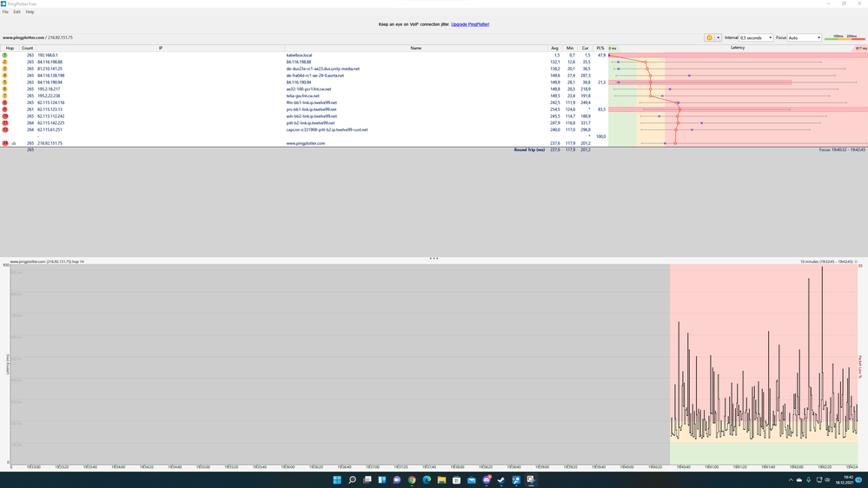868x488 pixels.
Task: Select hop 10 red circle icon
Action: click(5, 116)
